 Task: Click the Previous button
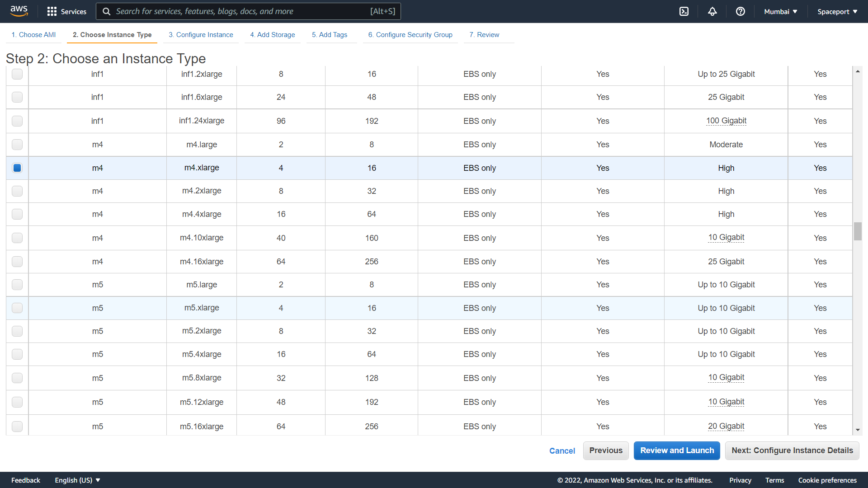click(606, 450)
